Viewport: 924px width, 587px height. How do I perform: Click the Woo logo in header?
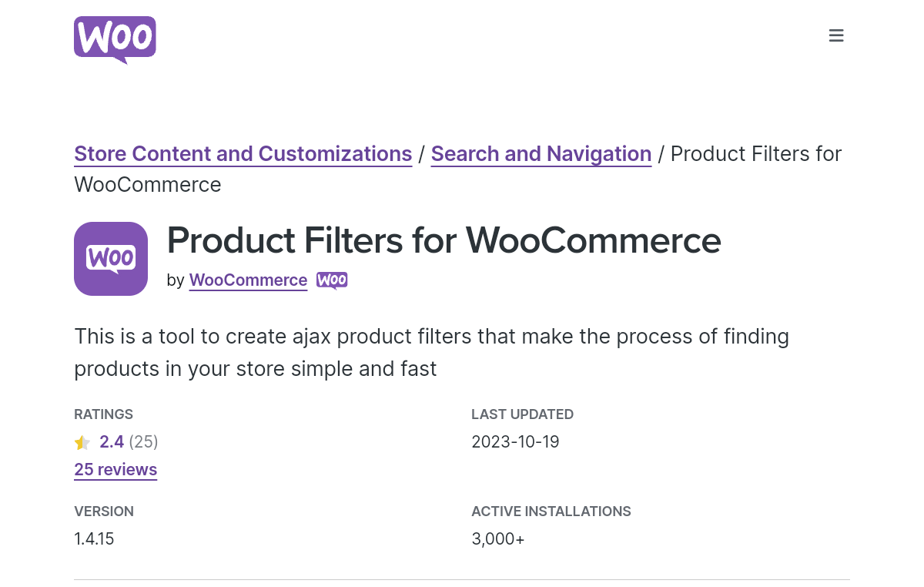pyautogui.click(x=115, y=39)
